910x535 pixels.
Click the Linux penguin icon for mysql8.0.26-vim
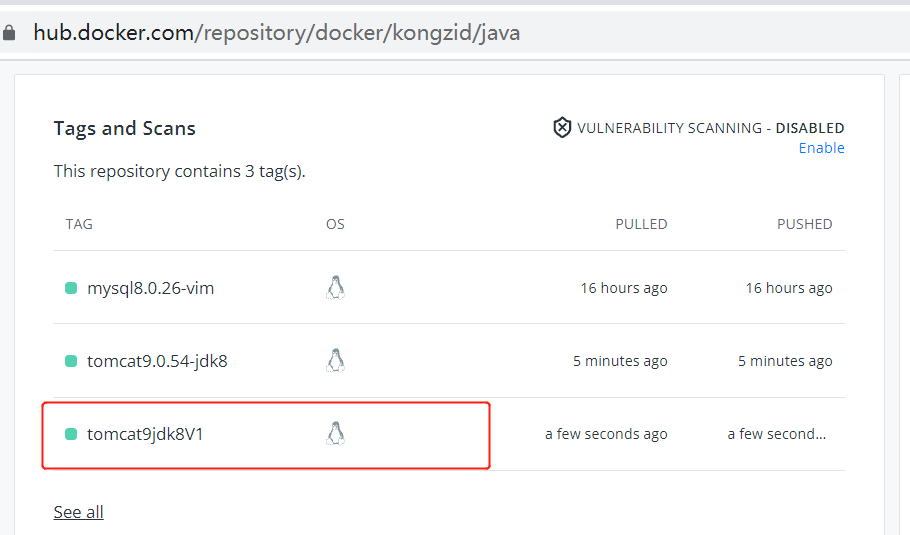pyautogui.click(x=335, y=288)
